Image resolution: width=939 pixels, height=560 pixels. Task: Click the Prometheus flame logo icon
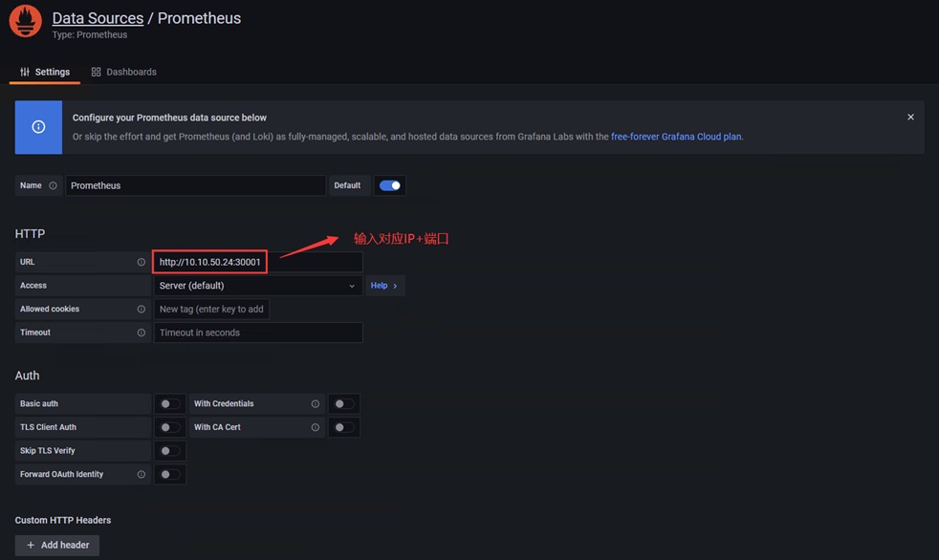pyautogui.click(x=26, y=21)
